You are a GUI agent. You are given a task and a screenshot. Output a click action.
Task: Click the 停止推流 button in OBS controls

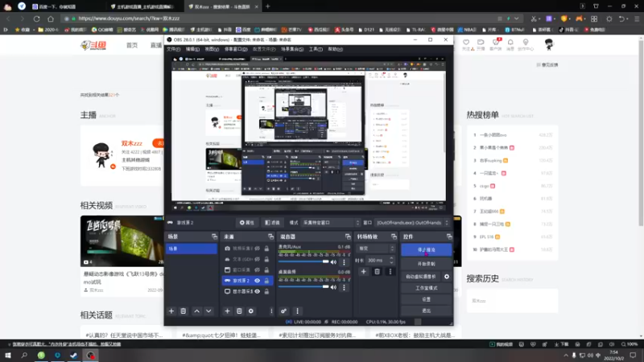tap(427, 250)
